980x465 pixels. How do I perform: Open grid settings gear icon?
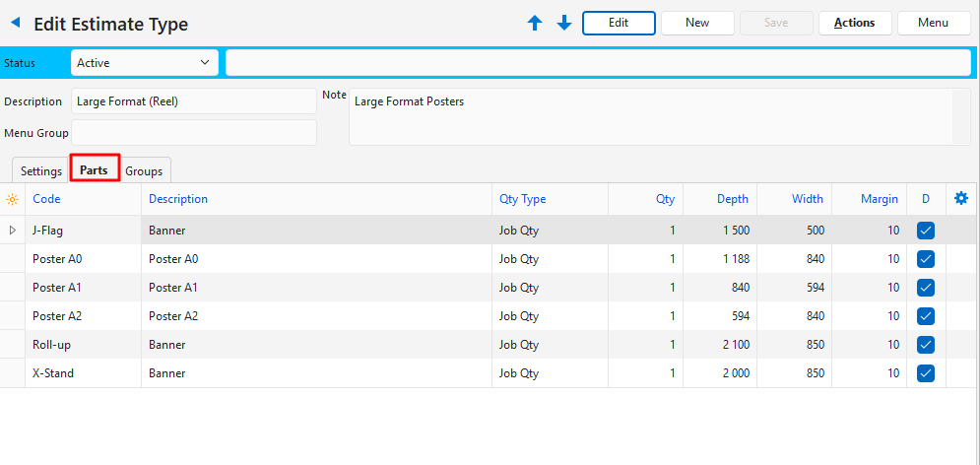961,199
